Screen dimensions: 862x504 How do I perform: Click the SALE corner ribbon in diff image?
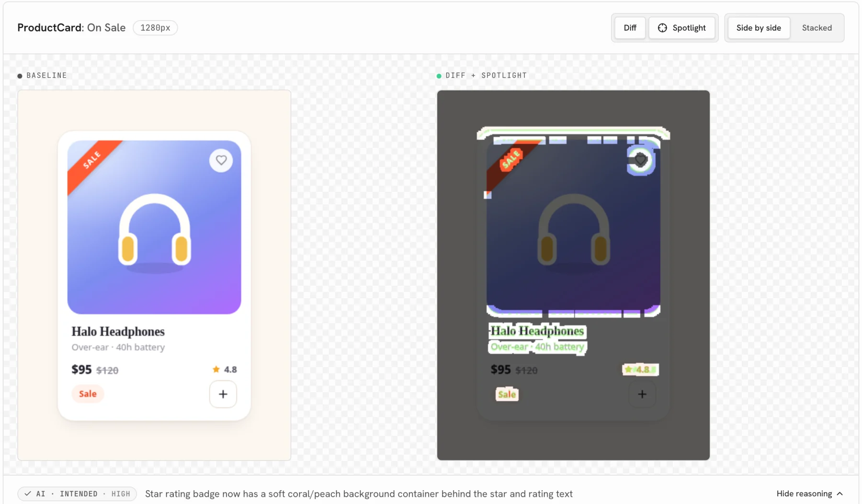point(511,160)
